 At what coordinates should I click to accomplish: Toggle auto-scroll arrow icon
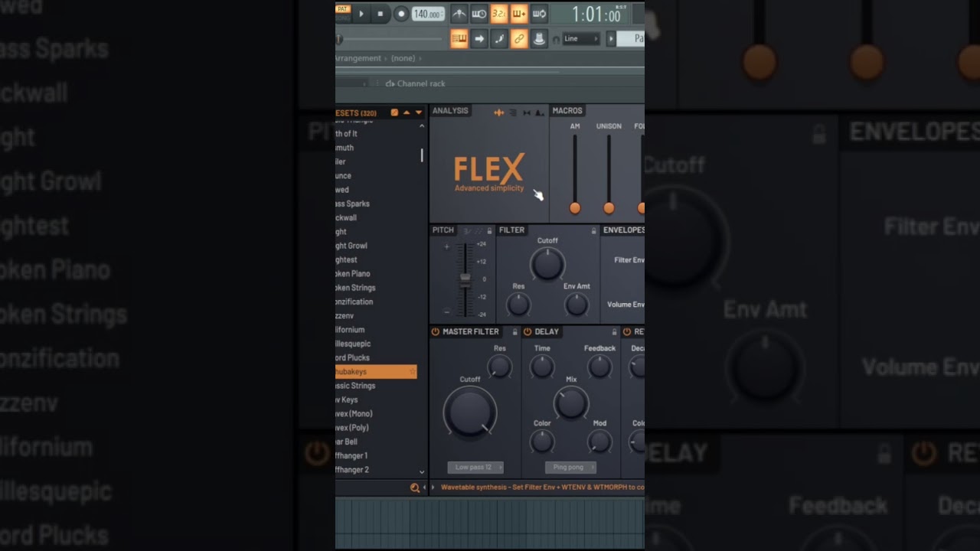click(x=479, y=38)
